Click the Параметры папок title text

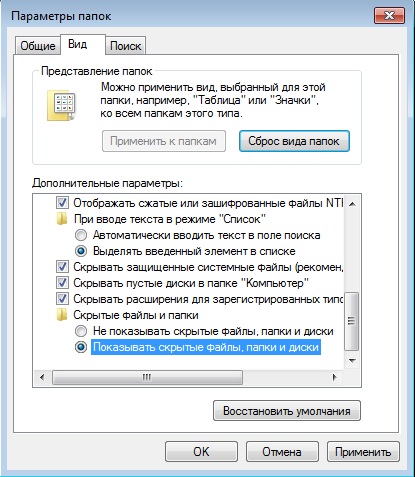(x=61, y=16)
